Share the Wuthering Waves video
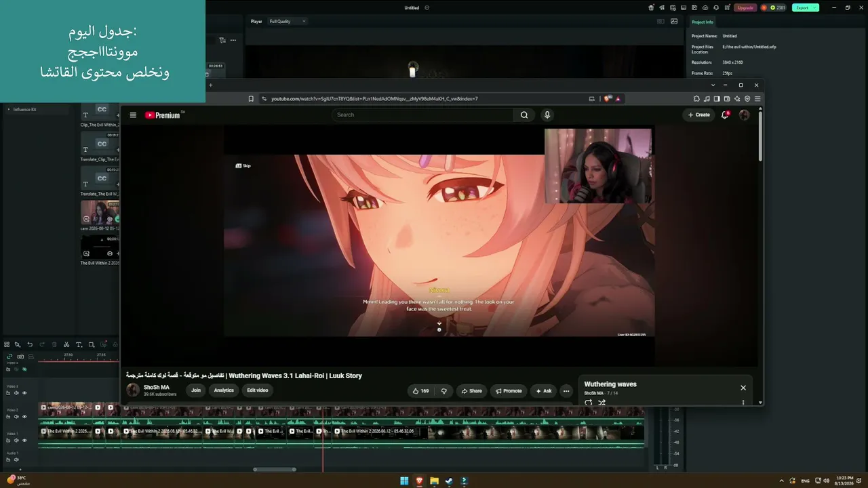This screenshot has width=868, height=488. pos(471,391)
